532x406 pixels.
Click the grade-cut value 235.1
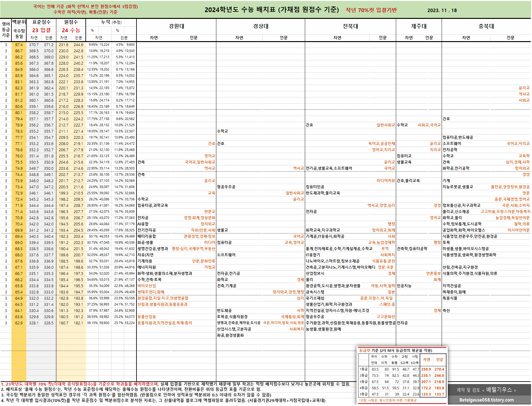coord(426,375)
